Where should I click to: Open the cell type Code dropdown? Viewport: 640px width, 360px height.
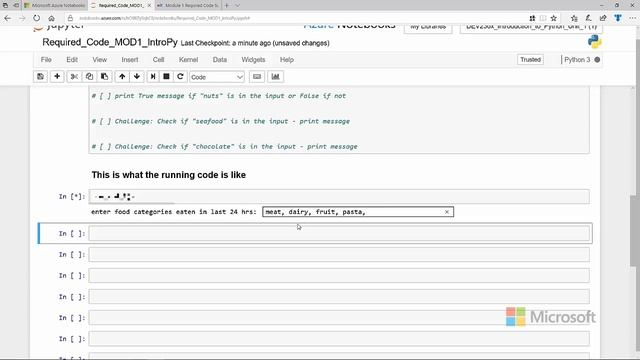217,77
